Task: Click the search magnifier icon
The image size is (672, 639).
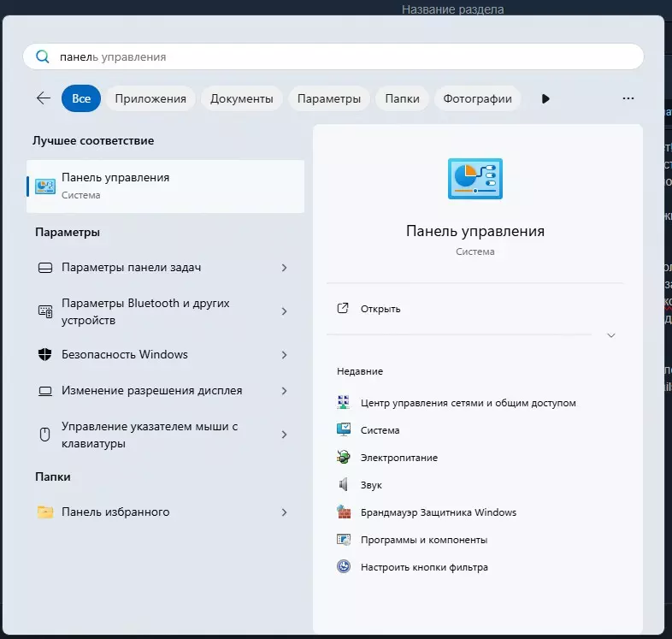Action: coord(43,56)
